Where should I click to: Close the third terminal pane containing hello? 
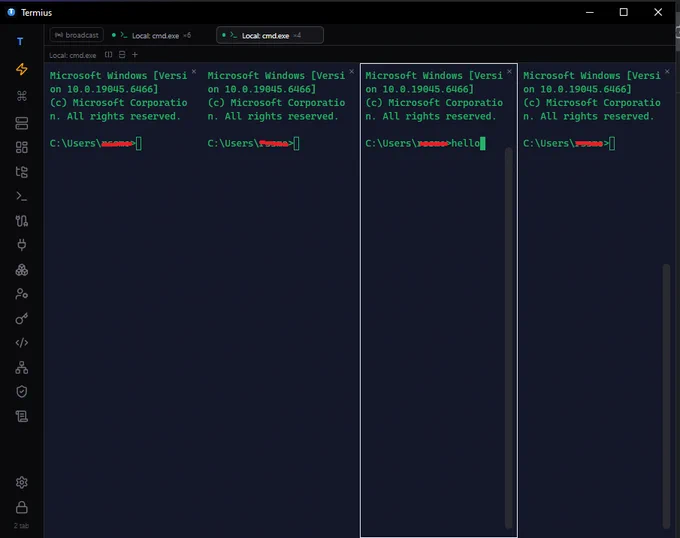click(510, 72)
